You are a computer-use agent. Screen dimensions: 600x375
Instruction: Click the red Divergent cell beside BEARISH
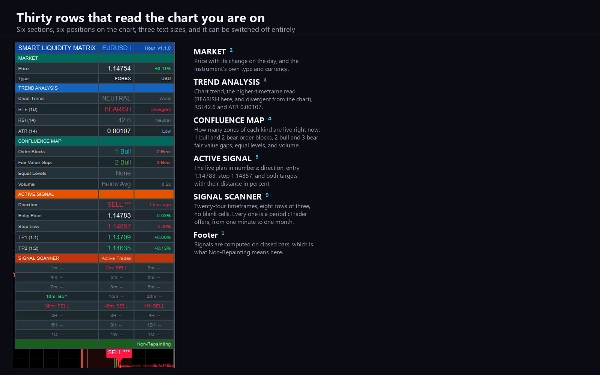pyautogui.click(x=154, y=109)
